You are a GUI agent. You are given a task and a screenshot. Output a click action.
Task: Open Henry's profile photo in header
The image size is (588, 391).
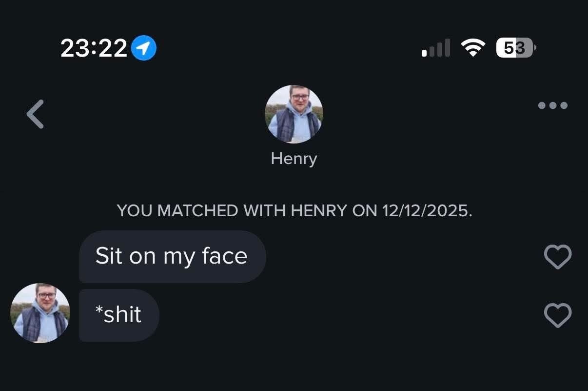tap(294, 114)
